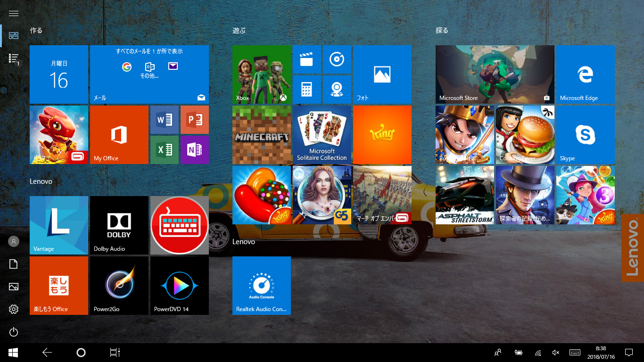644x362 pixels.
Task: Launch the Microsoft Edge tile
Action: 586,74
